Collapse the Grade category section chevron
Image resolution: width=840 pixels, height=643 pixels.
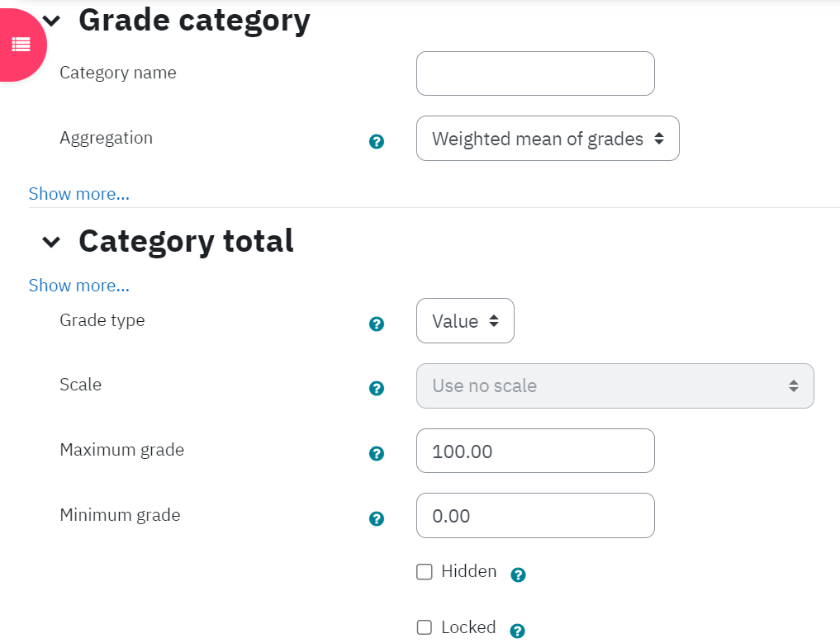tap(51, 21)
